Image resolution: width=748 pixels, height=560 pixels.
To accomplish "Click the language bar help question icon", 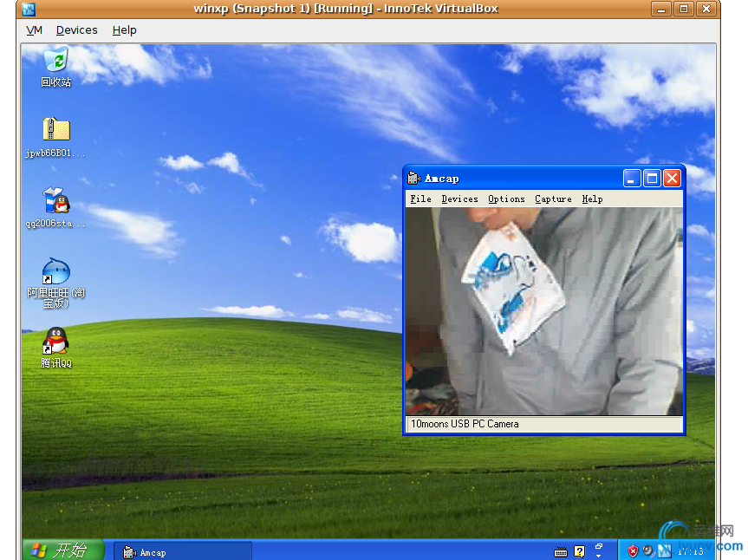I will point(579,551).
